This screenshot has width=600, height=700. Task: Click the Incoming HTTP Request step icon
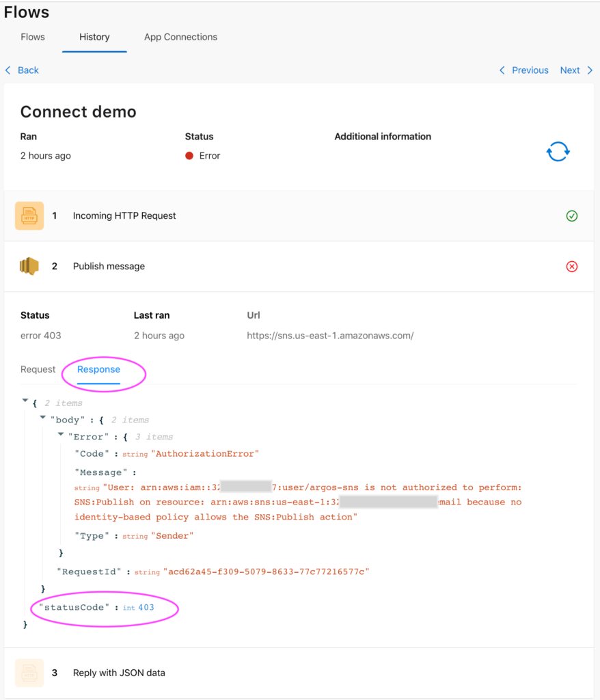click(x=29, y=216)
